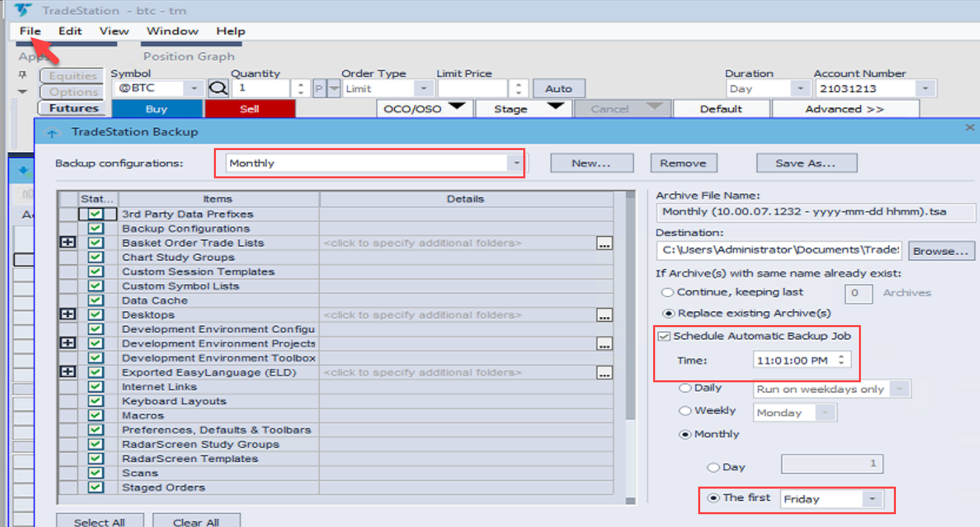Open the first Friday weekday dropdown
This screenshot has height=527, width=980.
click(872, 499)
